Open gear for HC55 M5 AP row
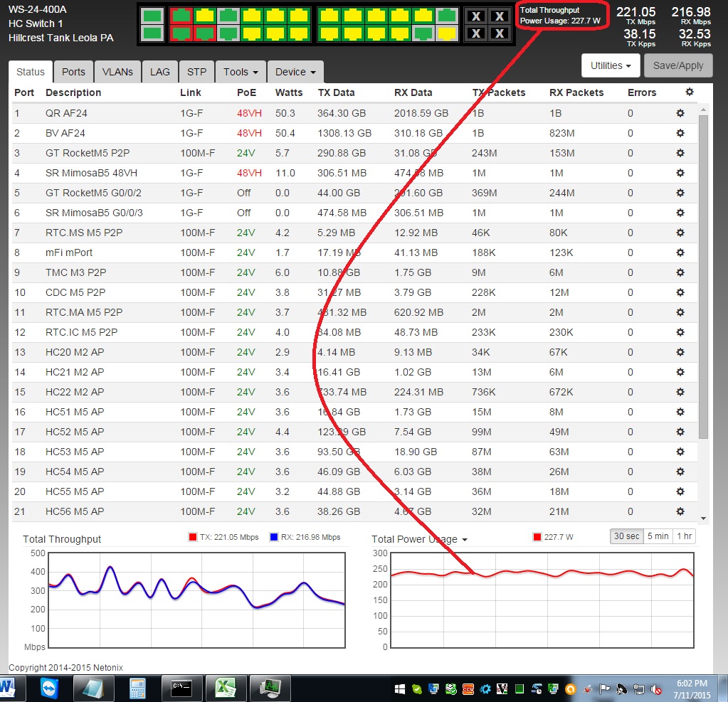 coord(680,492)
